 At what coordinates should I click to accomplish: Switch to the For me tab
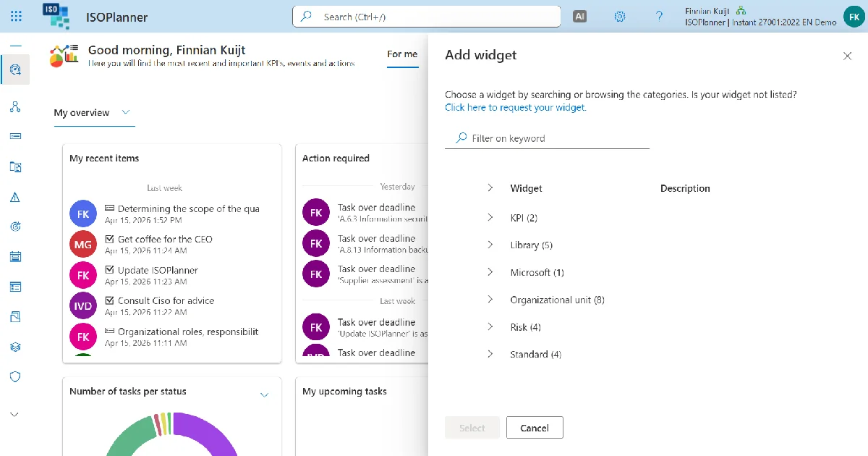[402, 54]
